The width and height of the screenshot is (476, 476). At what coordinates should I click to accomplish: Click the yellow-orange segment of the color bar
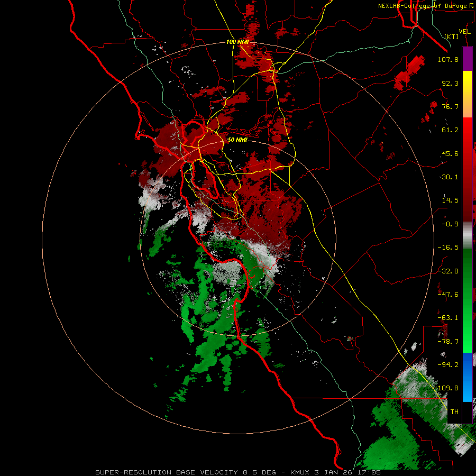467,94
